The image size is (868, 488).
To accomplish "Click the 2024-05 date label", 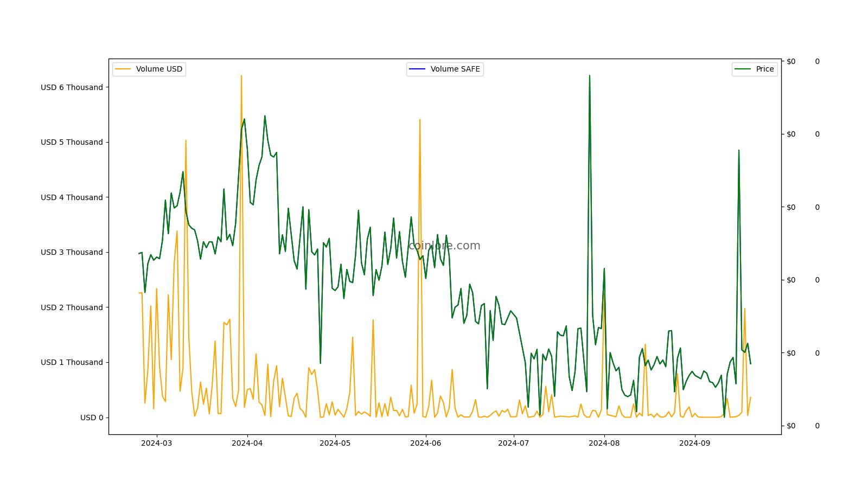I will (335, 443).
